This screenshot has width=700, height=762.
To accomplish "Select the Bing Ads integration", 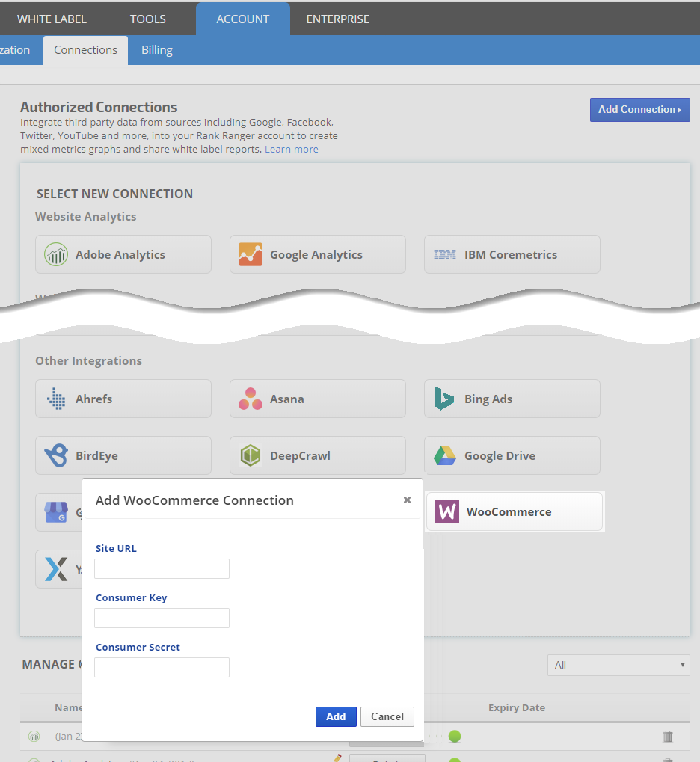I will [512, 399].
